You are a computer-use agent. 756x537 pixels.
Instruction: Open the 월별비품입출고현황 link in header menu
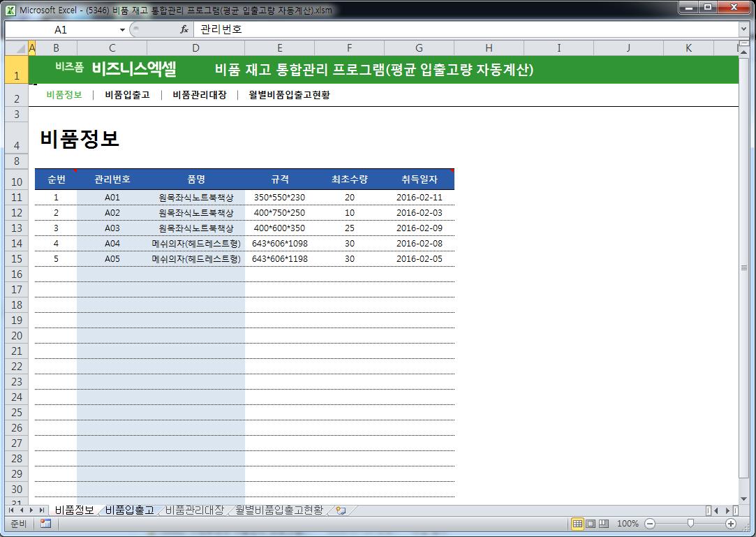click(x=289, y=96)
